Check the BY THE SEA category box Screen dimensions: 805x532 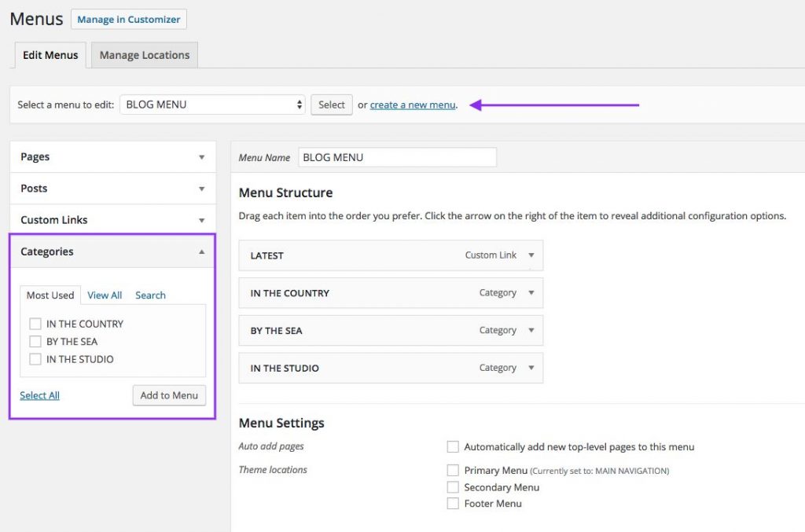click(35, 342)
